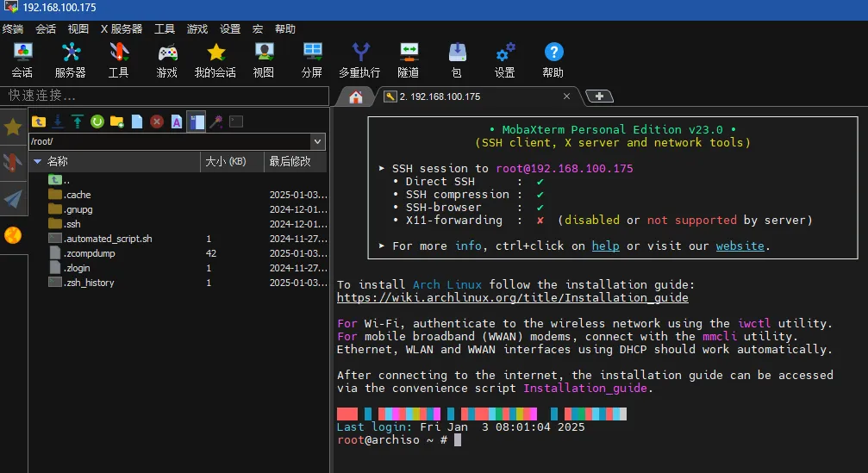Click the rename file 'A' icon
This screenshot has height=473, width=868.
tap(177, 121)
